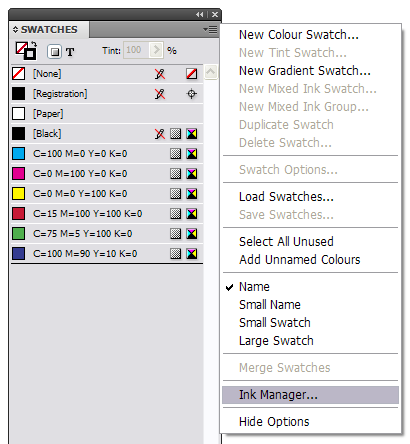Viewport: 410px width, 444px height.
Task: Select the C=15 M=100 Y=100 K=0 red swatch
Action: (x=107, y=214)
